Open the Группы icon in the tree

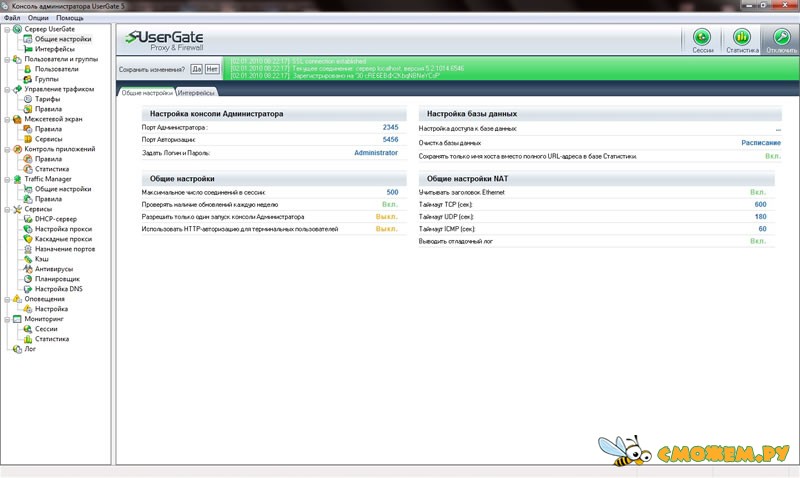click(28, 79)
